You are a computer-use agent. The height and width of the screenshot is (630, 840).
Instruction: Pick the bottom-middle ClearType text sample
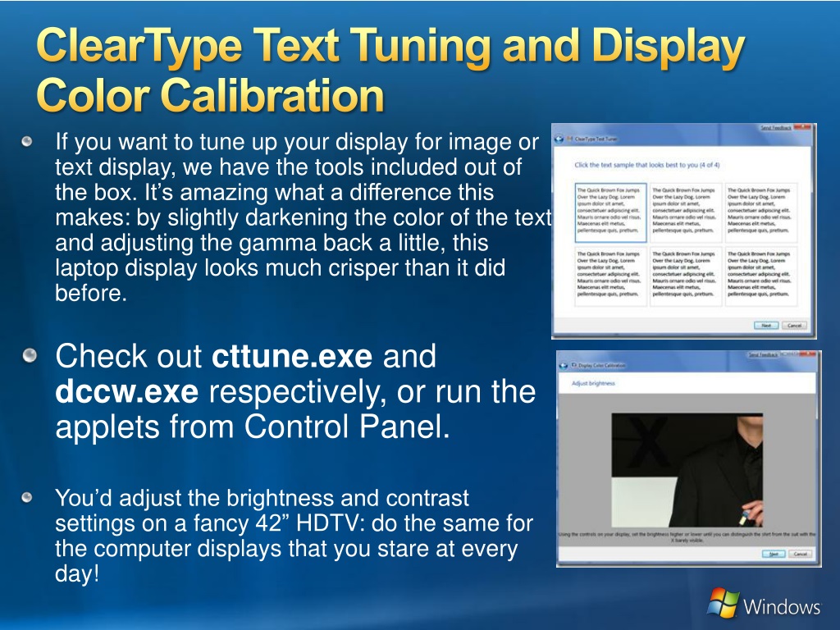[x=685, y=276]
